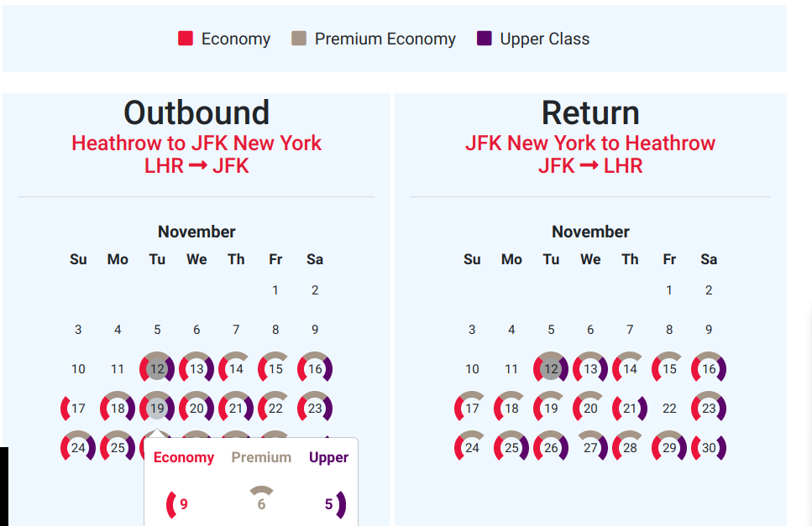Choose outbound November 16 availability ring
Viewport: 812px width, 526px height.
coord(315,369)
